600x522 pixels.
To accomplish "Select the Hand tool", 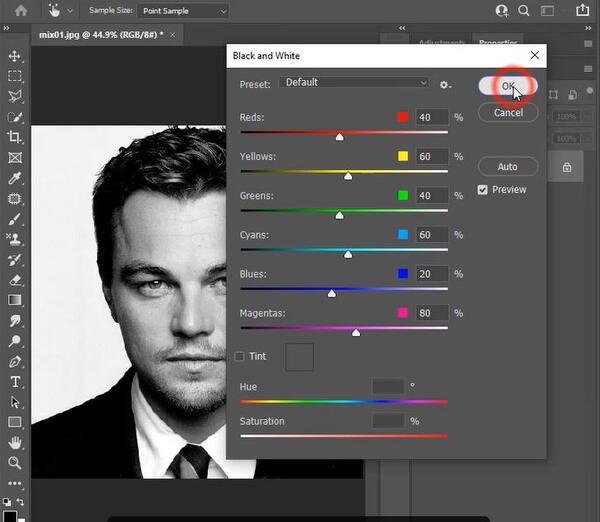I will pyautogui.click(x=15, y=443).
